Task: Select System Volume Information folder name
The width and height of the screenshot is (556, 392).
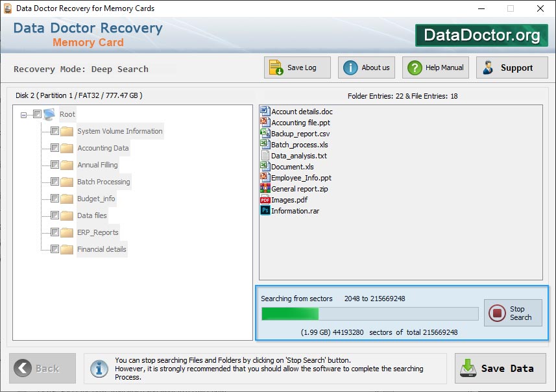Action: pyautogui.click(x=120, y=131)
